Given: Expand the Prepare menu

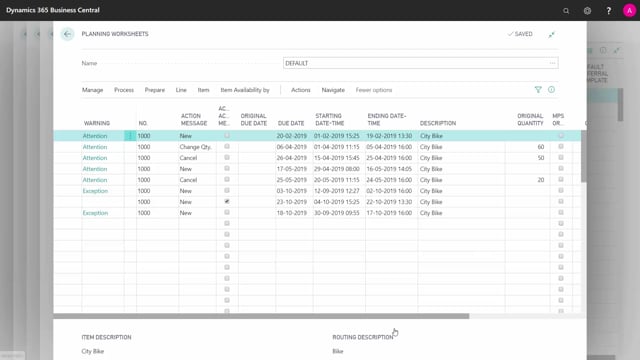Looking at the screenshot, I should 155,90.
